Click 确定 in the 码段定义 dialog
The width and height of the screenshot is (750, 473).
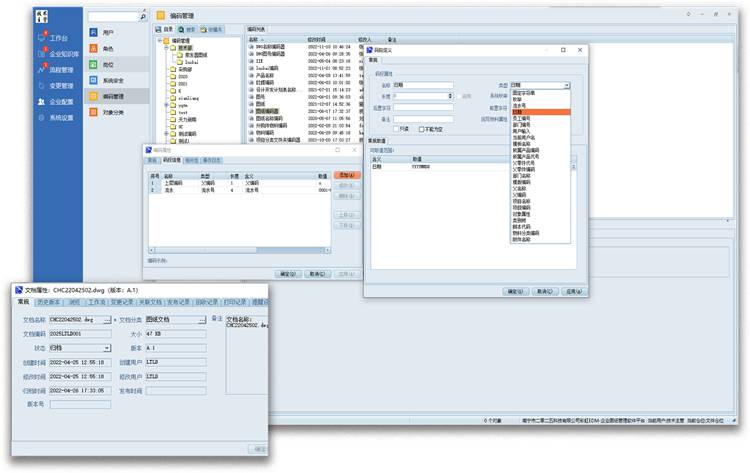pos(514,291)
